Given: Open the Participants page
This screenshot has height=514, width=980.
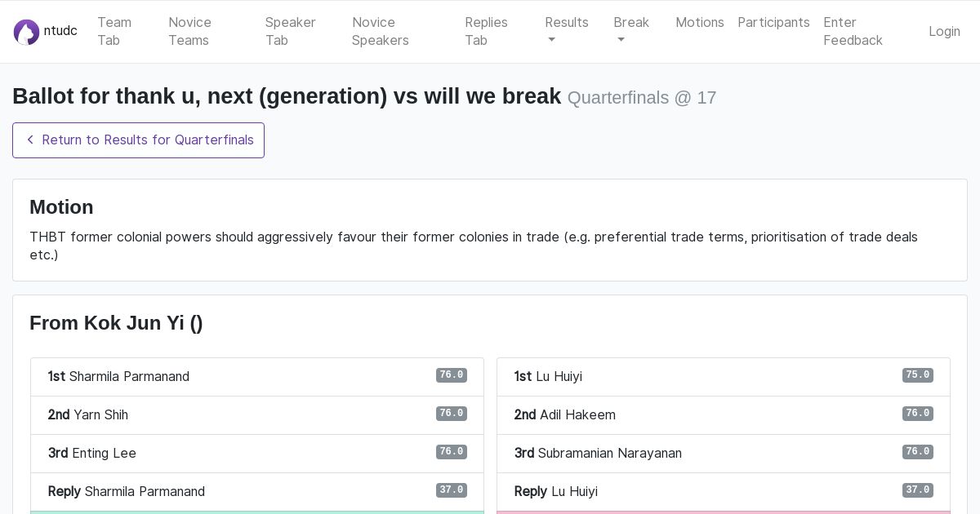Looking at the screenshot, I should tap(773, 23).
